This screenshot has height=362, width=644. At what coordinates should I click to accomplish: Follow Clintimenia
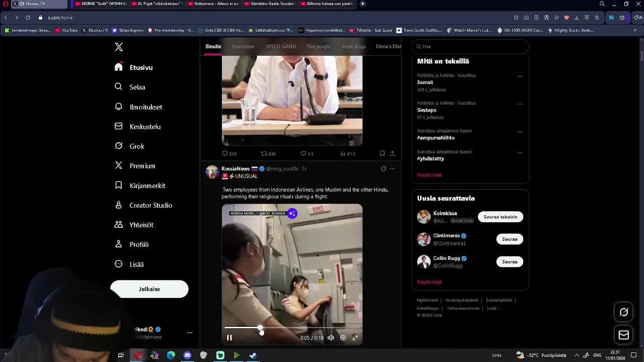(510, 239)
